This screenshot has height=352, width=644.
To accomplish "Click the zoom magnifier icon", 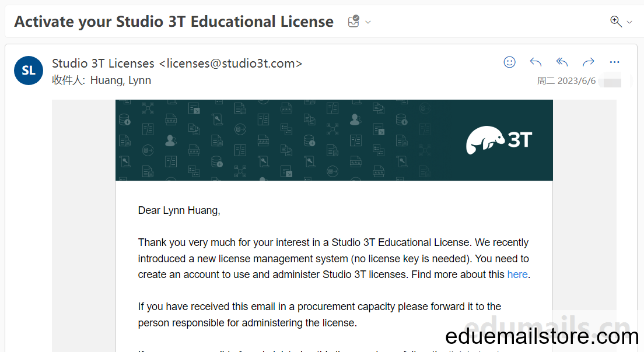I will coord(615,22).
